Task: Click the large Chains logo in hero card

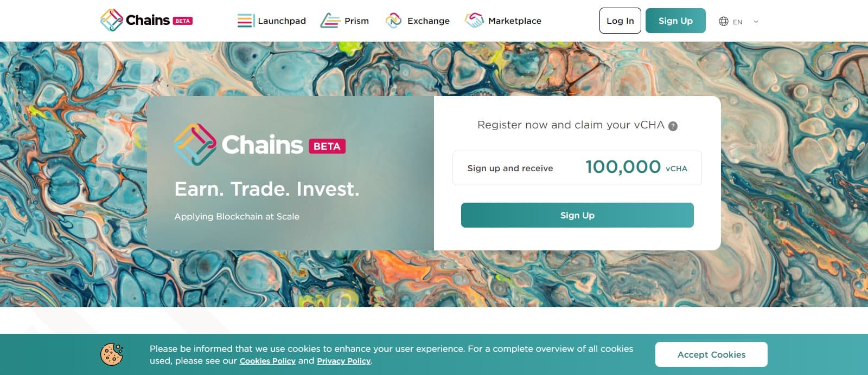Action: coord(195,145)
